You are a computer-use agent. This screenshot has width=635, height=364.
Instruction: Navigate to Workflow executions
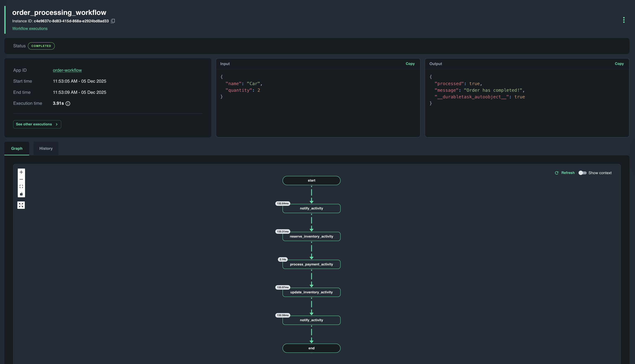[x=30, y=29]
